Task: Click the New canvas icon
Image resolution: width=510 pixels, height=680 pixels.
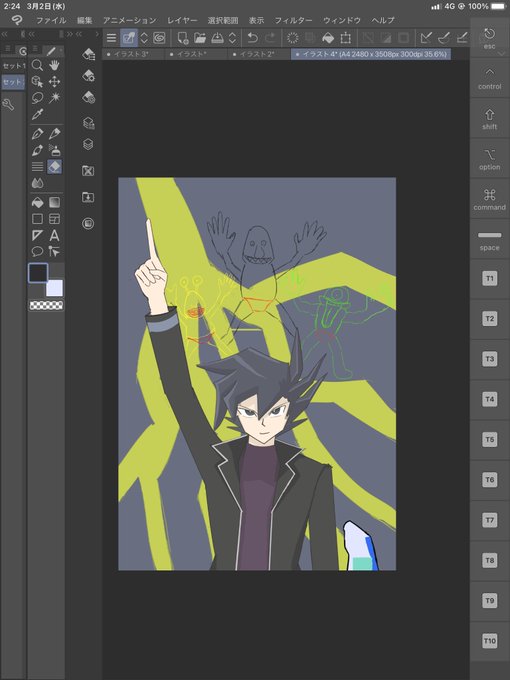Action: (183, 38)
